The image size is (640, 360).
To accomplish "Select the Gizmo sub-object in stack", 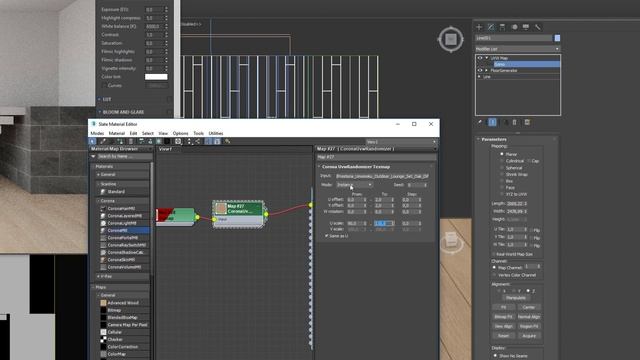I will tap(527, 64).
